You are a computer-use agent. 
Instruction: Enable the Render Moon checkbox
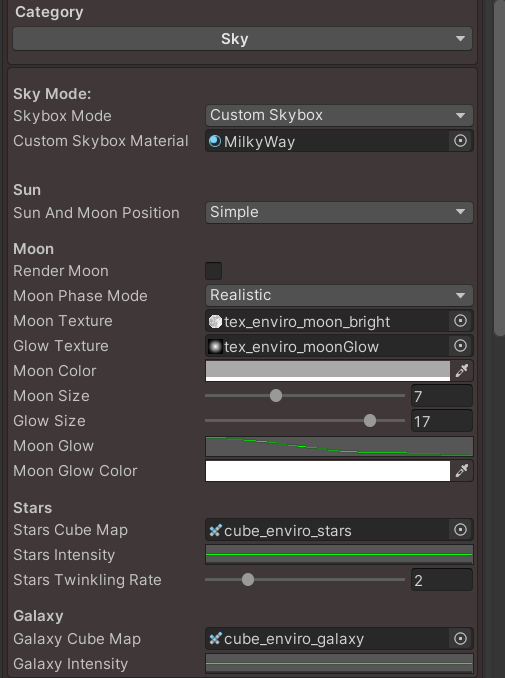coord(214,271)
